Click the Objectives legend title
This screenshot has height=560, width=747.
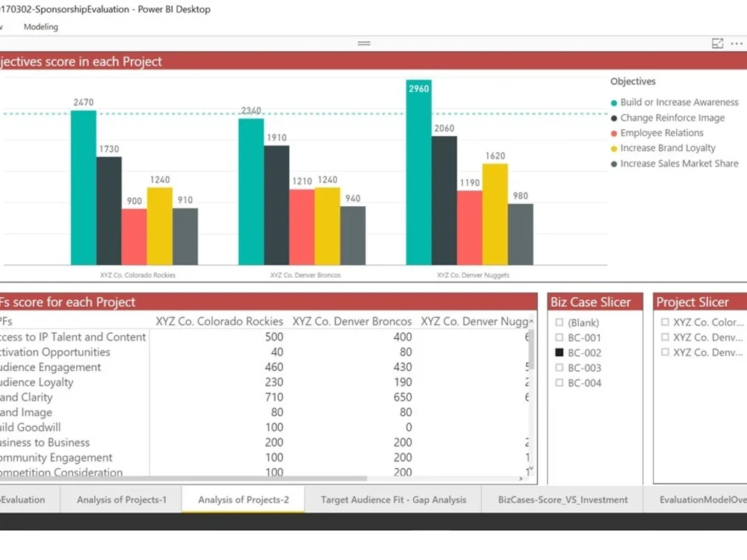click(x=633, y=81)
